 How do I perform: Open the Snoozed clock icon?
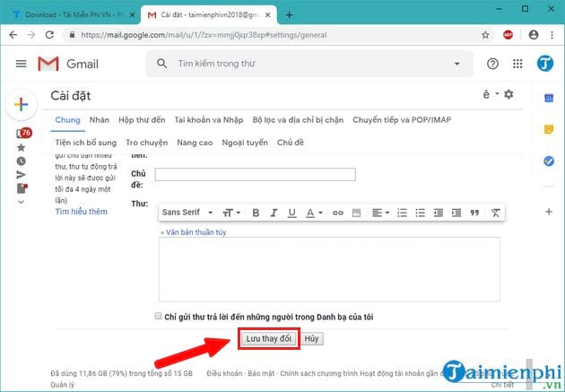pyautogui.click(x=22, y=161)
